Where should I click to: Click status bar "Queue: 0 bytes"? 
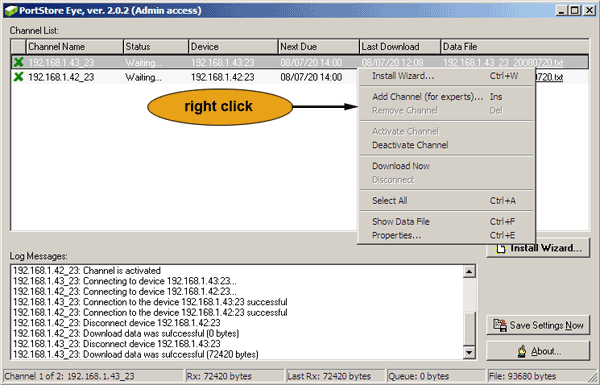pos(436,376)
